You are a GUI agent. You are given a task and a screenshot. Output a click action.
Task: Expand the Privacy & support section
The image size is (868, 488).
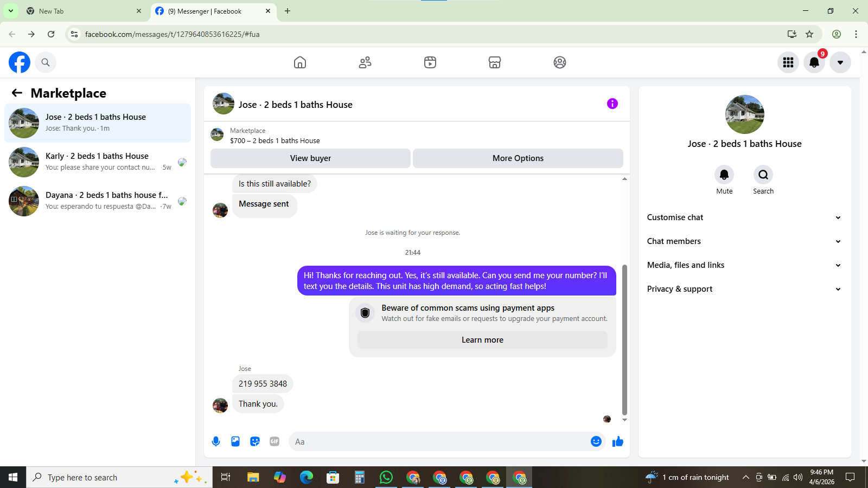(744, 289)
